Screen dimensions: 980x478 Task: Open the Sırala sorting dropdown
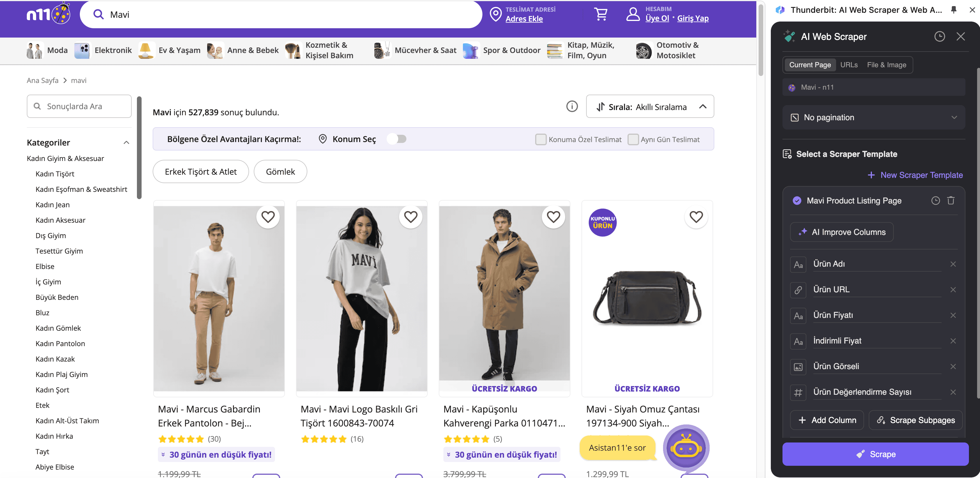650,107
